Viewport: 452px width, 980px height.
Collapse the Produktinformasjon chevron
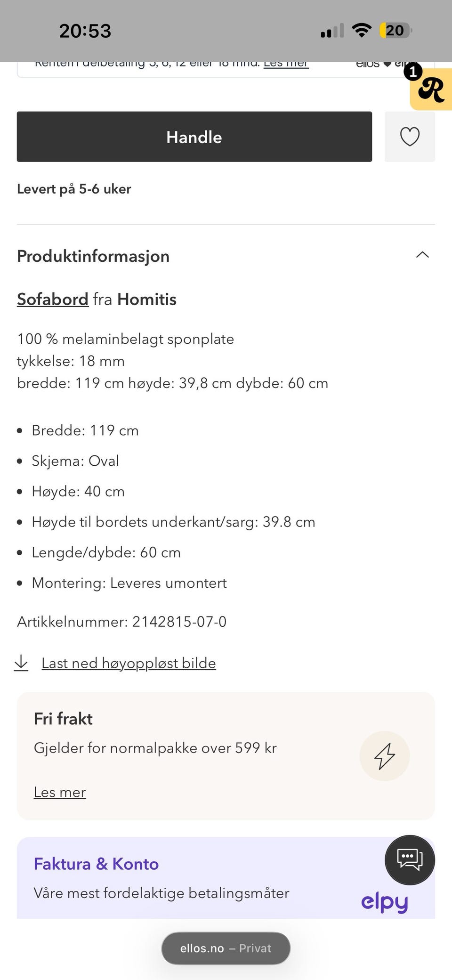pos(422,255)
